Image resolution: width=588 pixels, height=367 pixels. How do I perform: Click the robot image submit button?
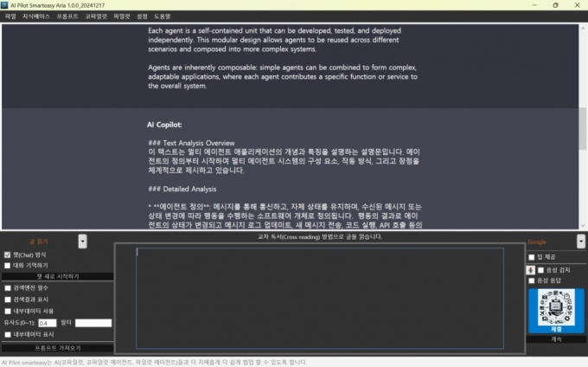(556, 311)
